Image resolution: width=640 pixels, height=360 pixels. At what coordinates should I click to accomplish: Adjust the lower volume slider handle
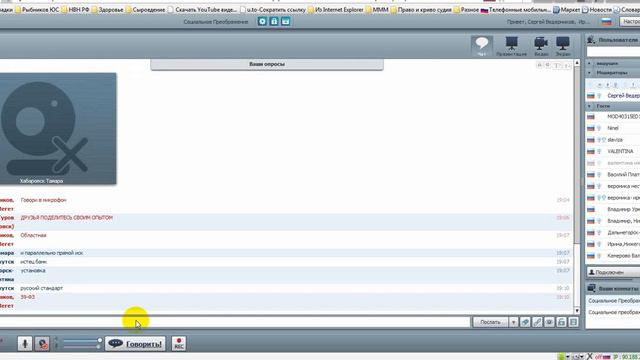coord(99,347)
